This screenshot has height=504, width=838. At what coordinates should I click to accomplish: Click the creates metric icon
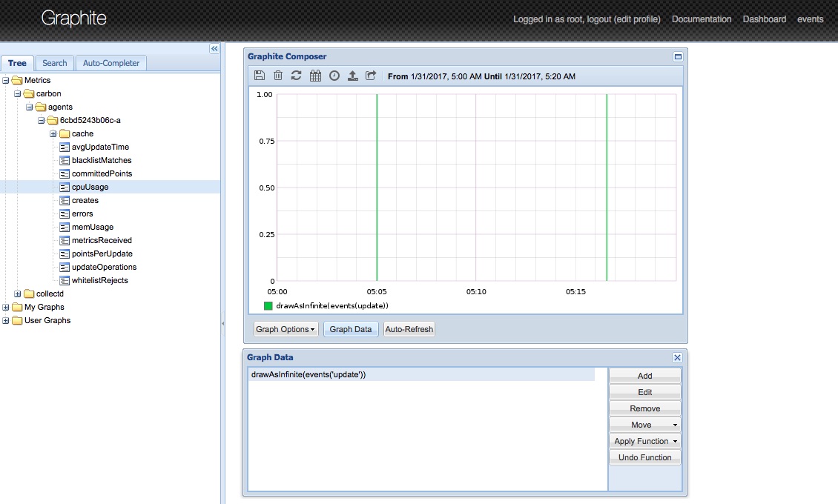(65, 200)
